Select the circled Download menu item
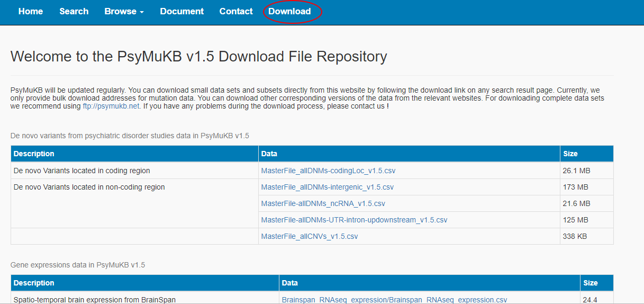 click(289, 11)
